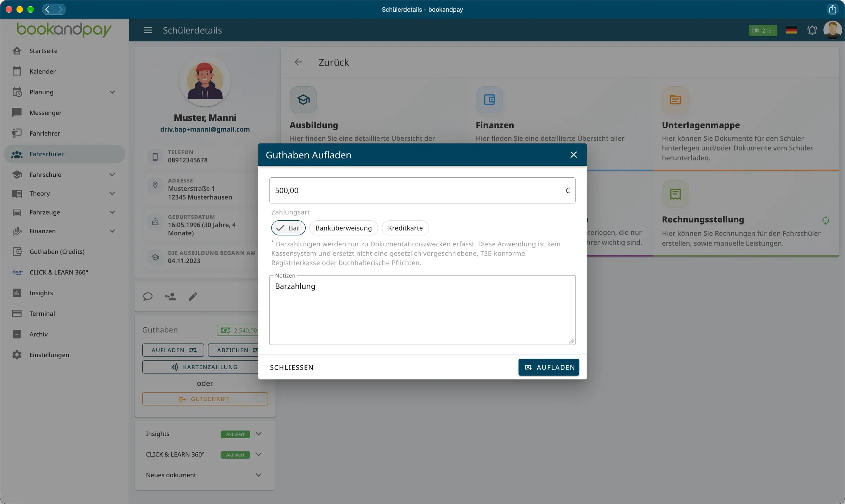Click the macOS share icon in title bar

point(833,9)
